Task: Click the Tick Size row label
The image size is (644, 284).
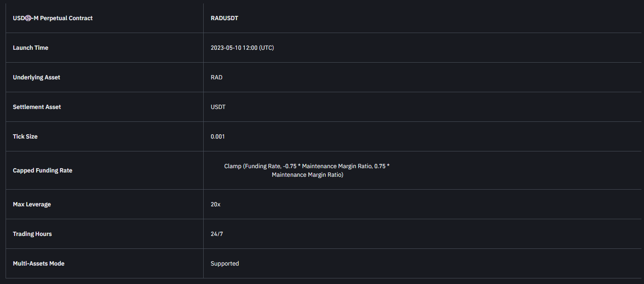Action: (x=25, y=136)
